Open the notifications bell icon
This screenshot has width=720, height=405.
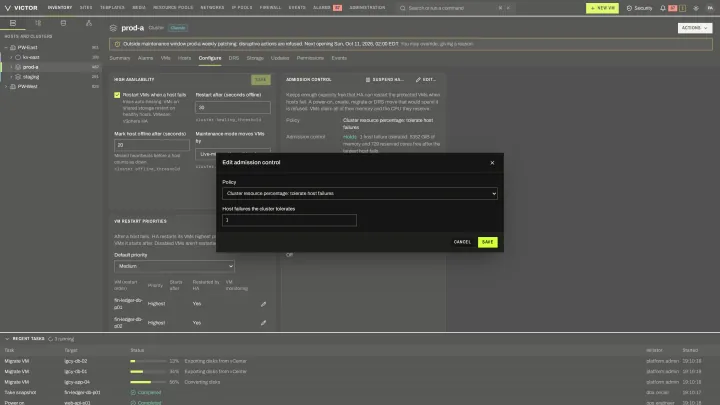pyautogui.click(x=663, y=8)
